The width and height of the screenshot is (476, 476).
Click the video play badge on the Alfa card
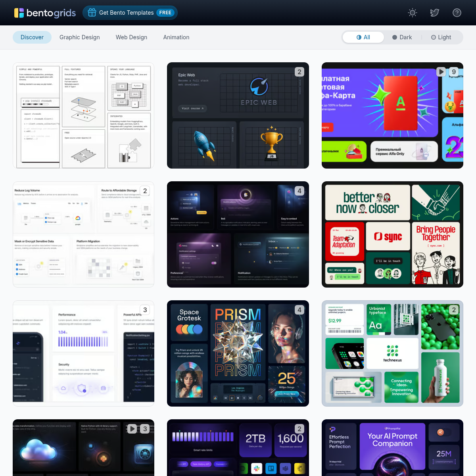pyautogui.click(x=441, y=72)
